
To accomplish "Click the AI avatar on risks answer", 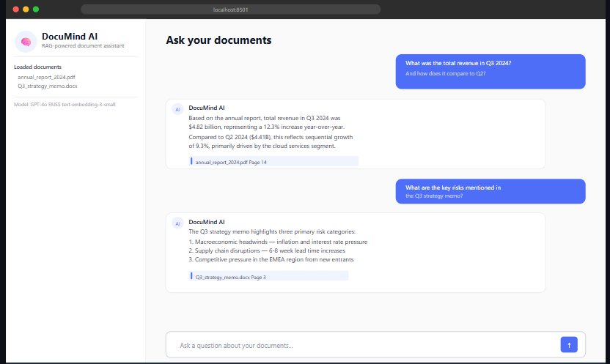I will pos(177,223).
